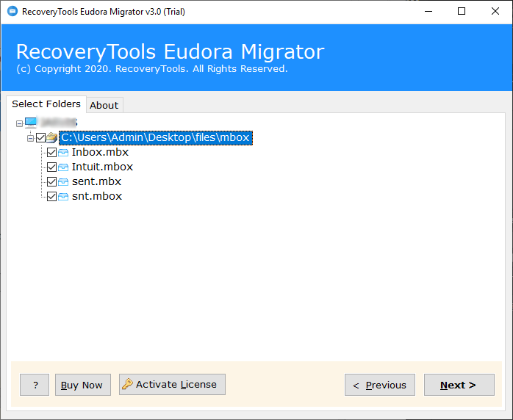The width and height of the screenshot is (513, 420).
Task: Click the mailbox icon next to Intuit.mbox
Action: coord(63,167)
